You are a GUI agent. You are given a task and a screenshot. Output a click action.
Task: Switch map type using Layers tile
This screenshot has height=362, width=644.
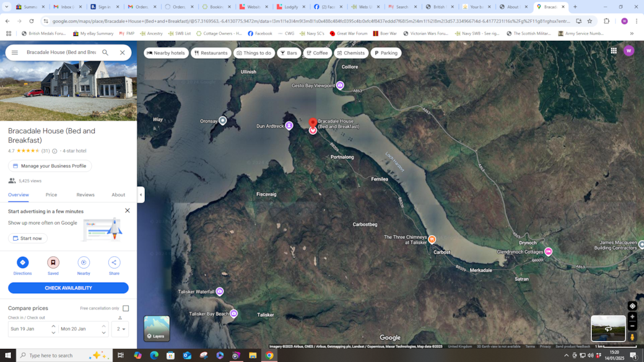pyautogui.click(x=157, y=329)
